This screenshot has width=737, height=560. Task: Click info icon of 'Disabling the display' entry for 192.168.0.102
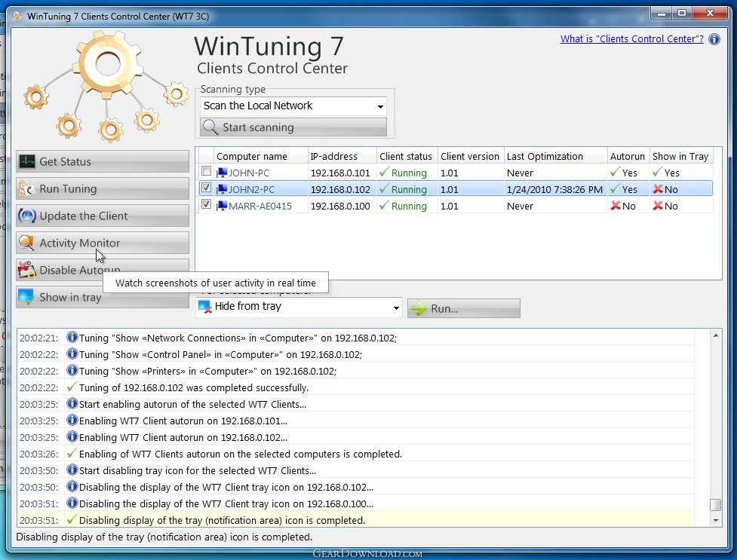tap(72, 487)
